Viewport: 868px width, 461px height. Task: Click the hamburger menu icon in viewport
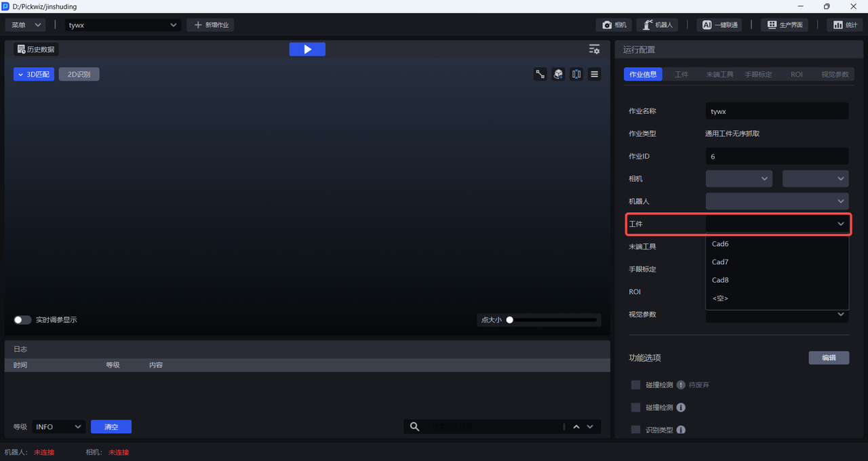point(595,75)
